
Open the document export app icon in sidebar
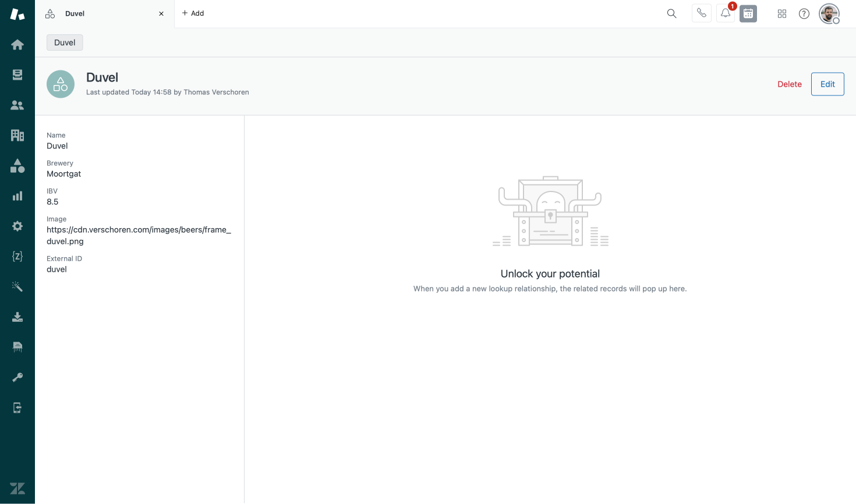point(17,407)
